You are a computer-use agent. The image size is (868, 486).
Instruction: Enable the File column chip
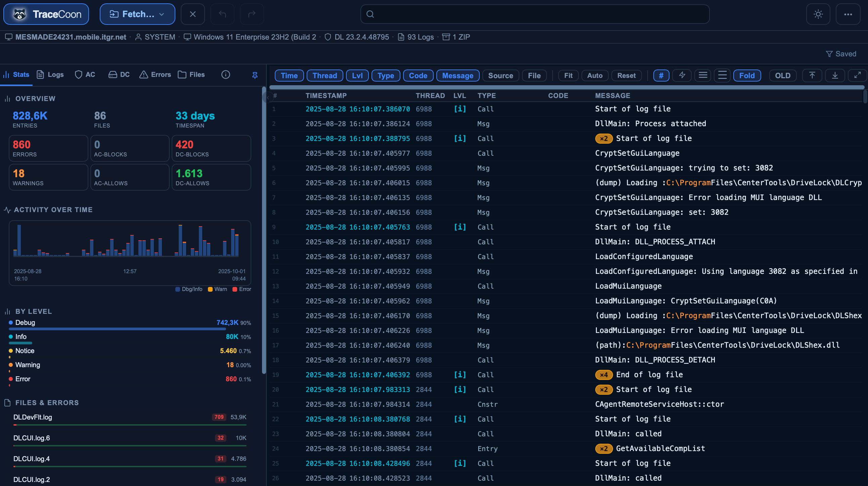[534, 76]
